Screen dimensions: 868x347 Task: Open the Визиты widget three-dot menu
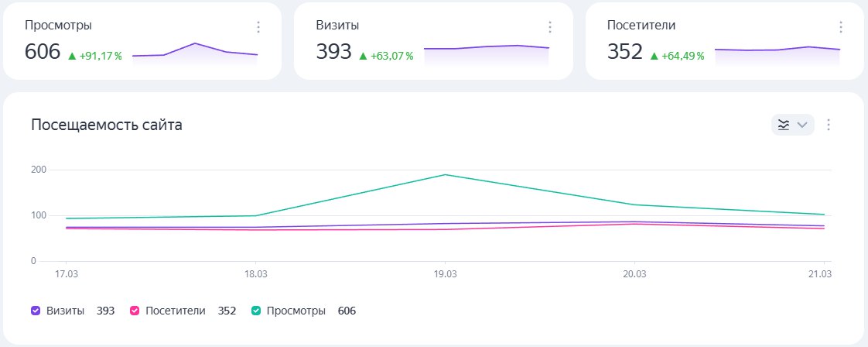(550, 27)
